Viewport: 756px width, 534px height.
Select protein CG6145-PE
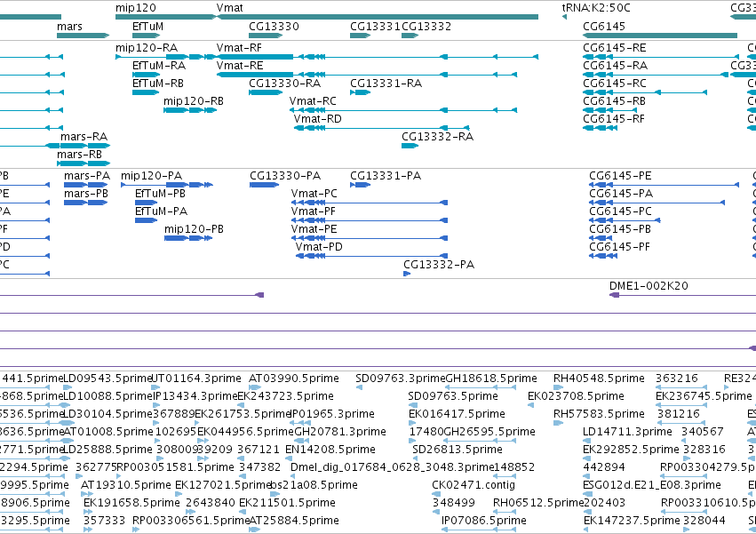point(620,176)
